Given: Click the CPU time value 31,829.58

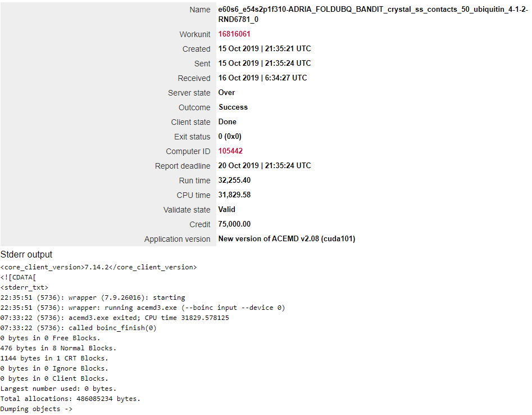Looking at the screenshot, I should (x=234, y=195).
